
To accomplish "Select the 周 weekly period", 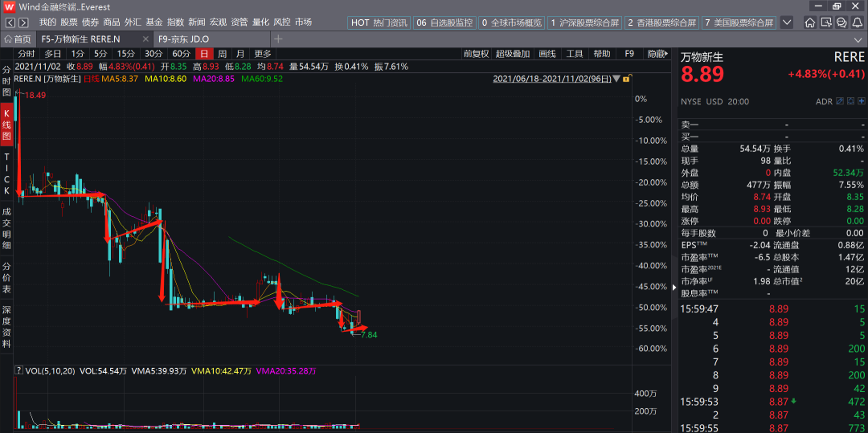I will [222, 54].
